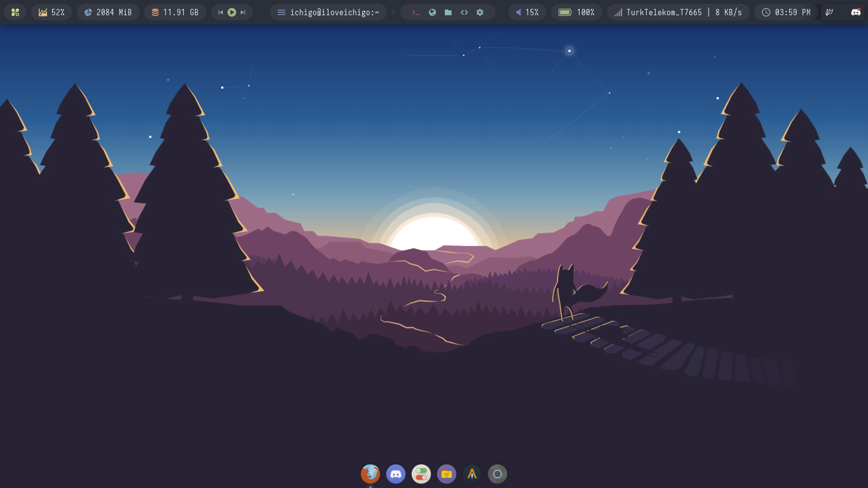Viewport: 868px width, 488px height.
Task: Open settings gear icon in top bar
Action: click(480, 12)
